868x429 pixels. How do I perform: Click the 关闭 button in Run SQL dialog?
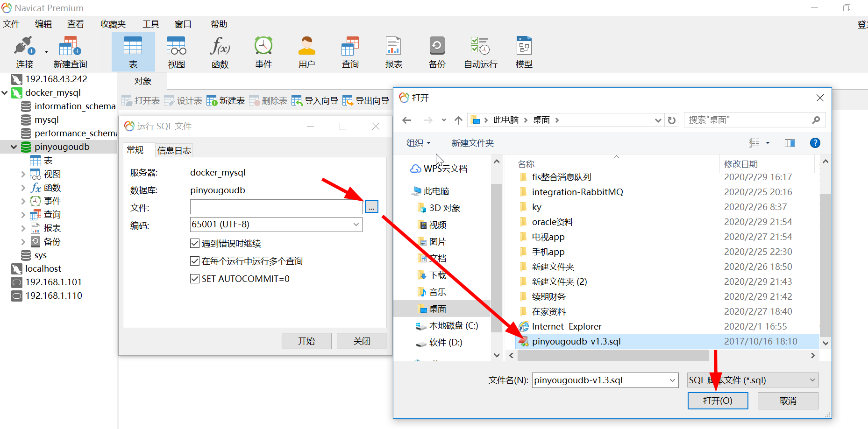click(362, 341)
